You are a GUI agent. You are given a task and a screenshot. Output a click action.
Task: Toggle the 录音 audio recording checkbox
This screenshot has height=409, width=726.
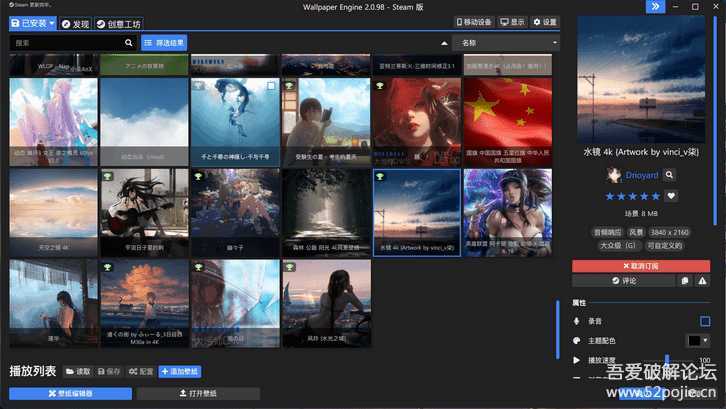[705, 321]
